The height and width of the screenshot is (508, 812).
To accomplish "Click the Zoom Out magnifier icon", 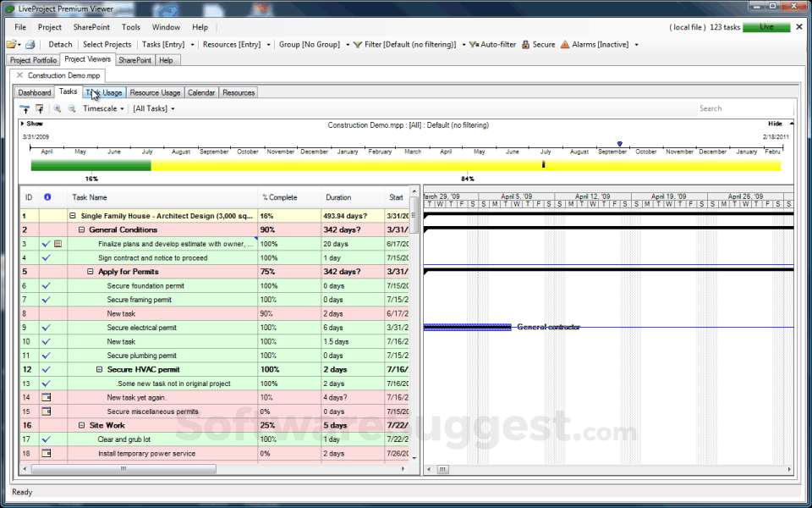I will (x=71, y=108).
